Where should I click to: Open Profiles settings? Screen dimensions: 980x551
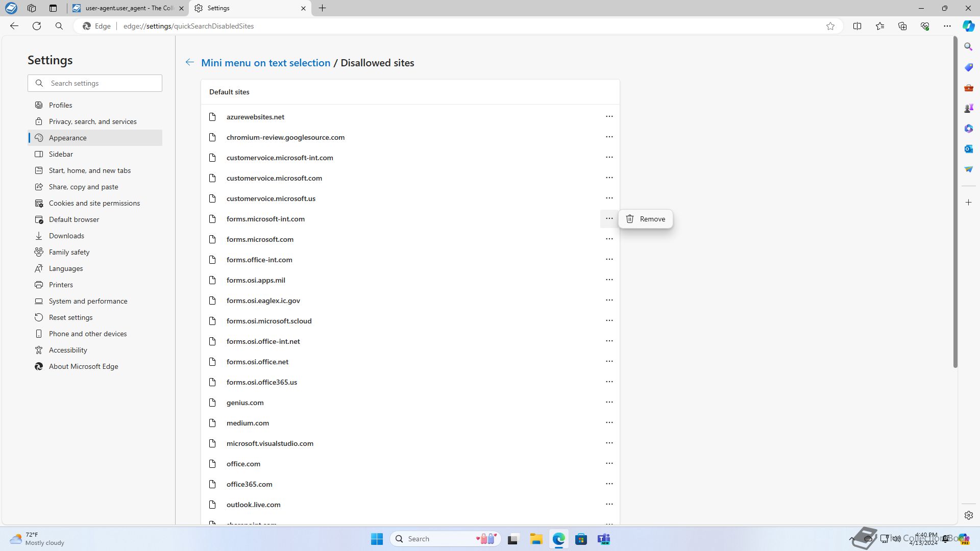(95, 105)
